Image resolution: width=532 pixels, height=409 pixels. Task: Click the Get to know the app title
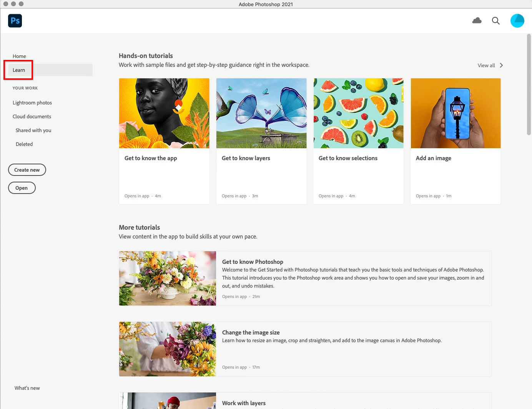pos(151,158)
